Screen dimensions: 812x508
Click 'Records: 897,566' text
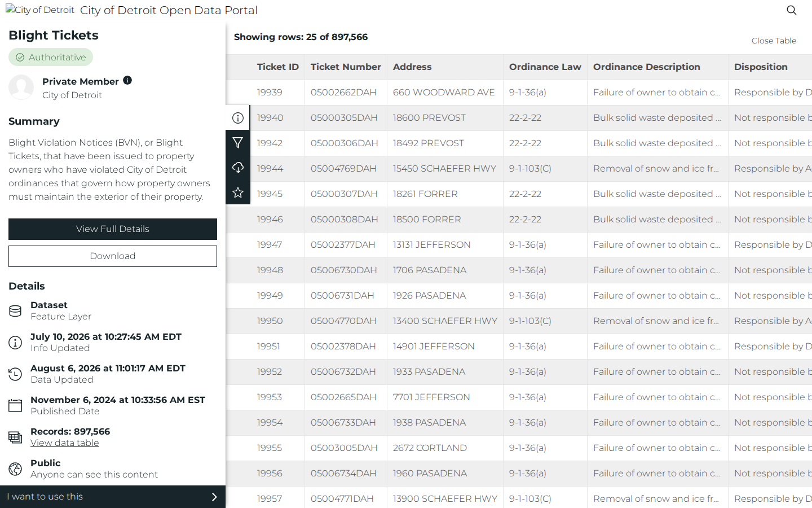click(x=70, y=432)
